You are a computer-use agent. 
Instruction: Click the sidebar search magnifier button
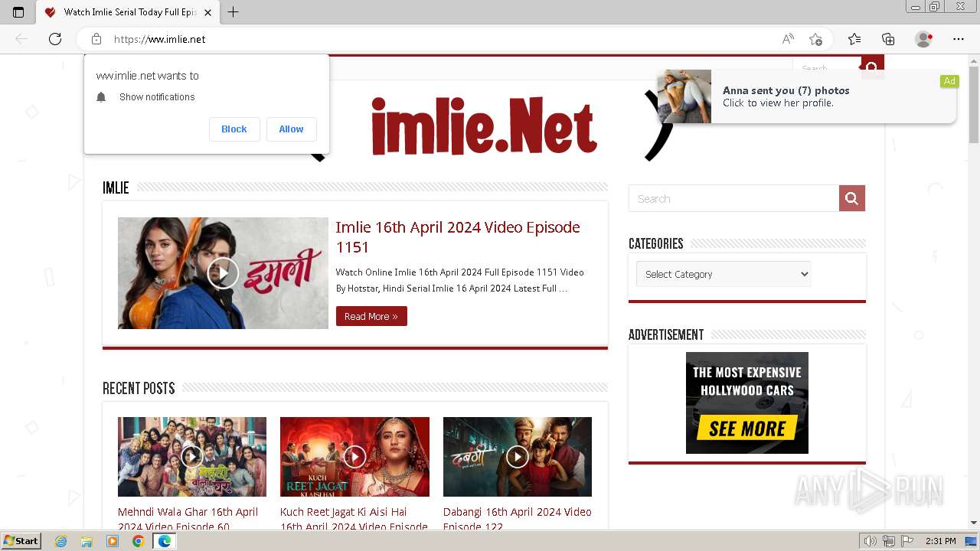(852, 198)
